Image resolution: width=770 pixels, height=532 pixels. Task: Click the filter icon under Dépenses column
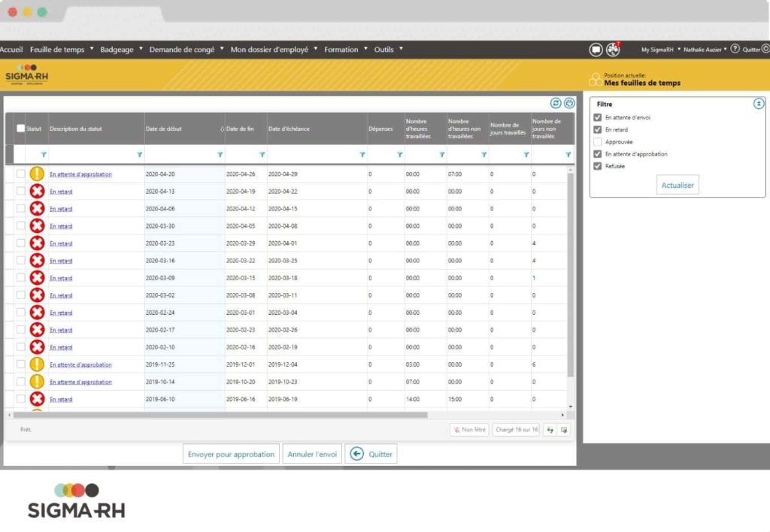click(x=398, y=154)
